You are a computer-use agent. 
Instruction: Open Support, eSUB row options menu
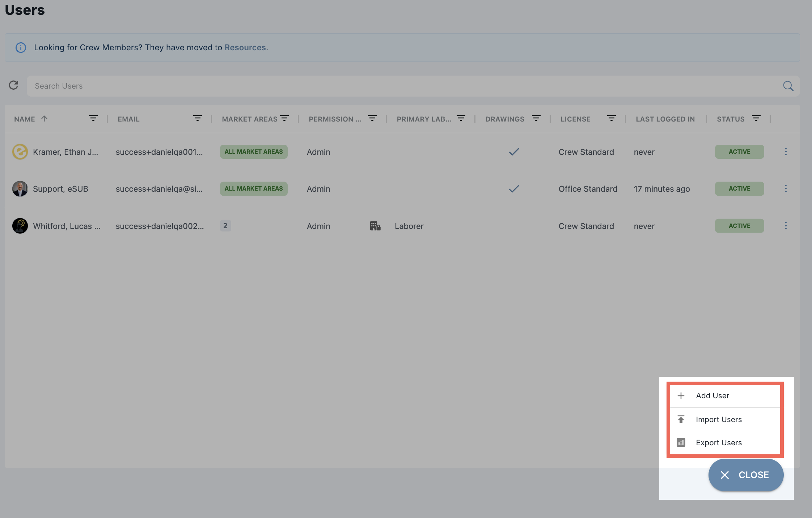786,188
